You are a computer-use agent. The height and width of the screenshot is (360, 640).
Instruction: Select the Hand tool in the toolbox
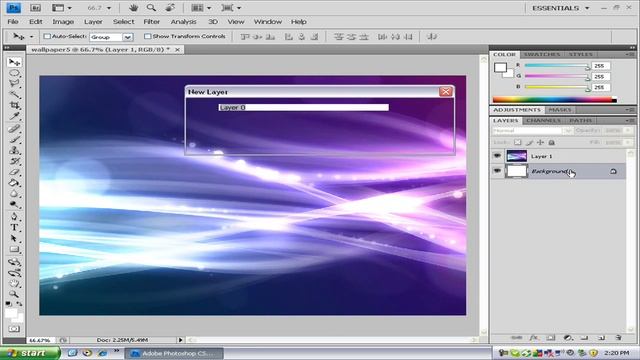tap(14, 283)
